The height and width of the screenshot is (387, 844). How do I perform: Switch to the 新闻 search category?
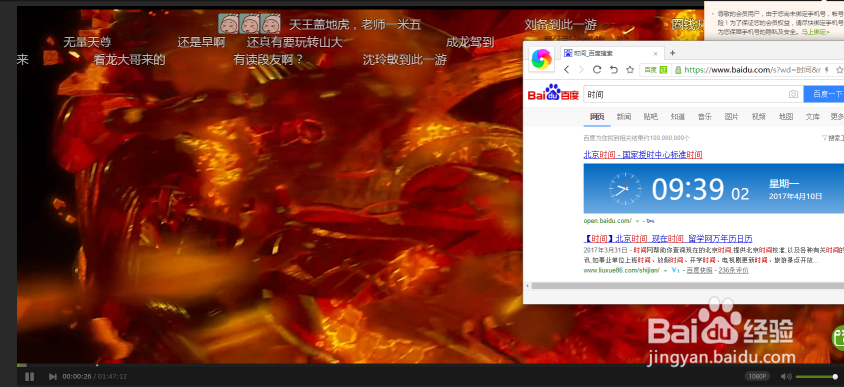pyautogui.click(x=624, y=116)
